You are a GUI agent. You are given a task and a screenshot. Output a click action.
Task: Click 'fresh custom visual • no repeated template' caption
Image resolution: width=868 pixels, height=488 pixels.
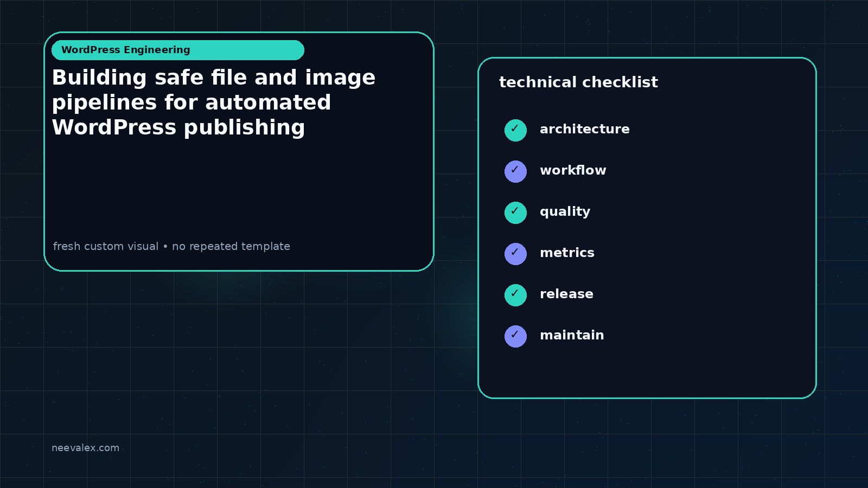point(171,246)
